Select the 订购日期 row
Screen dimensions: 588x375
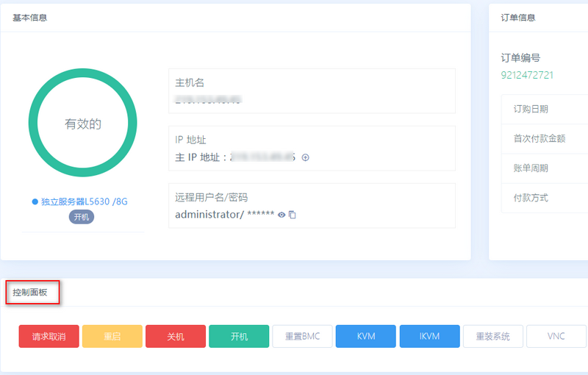coord(545,109)
